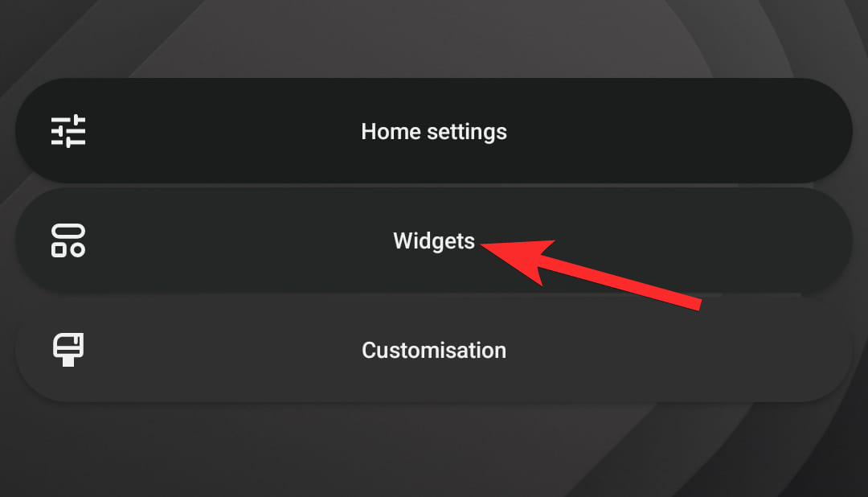Click the Widgets word the red arrow indicates
This screenshot has height=497, width=868.
[x=434, y=241]
